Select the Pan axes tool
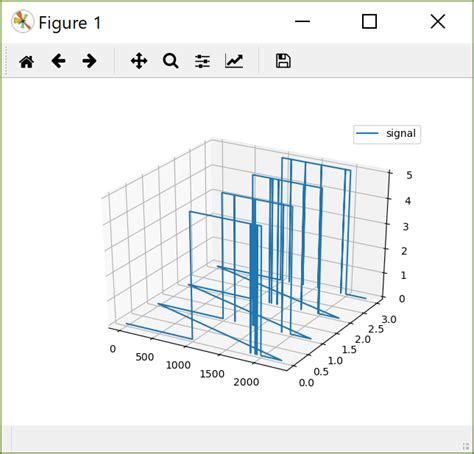The width and height of the screenshot is (474, 454). click(139, 61)
